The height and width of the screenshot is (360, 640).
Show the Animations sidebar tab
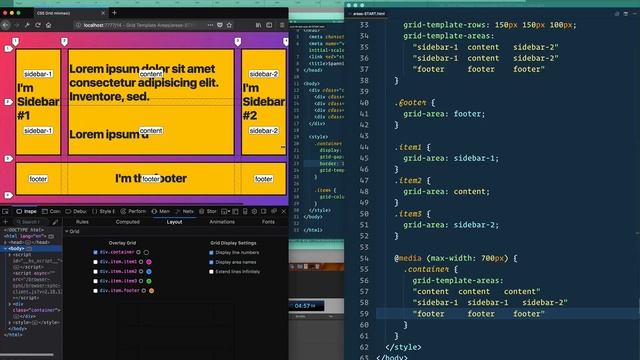point(222,222)
